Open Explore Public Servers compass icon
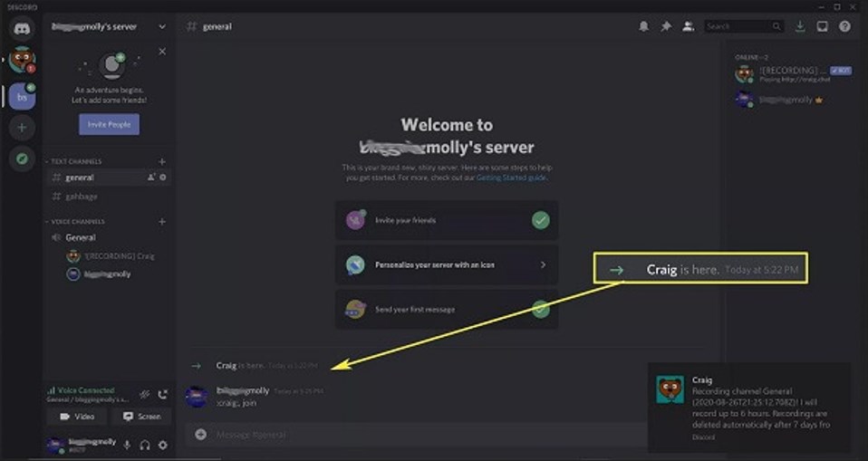Image resolution: width=868 pixels, height=461 pixels. click(x=22, y=158)
